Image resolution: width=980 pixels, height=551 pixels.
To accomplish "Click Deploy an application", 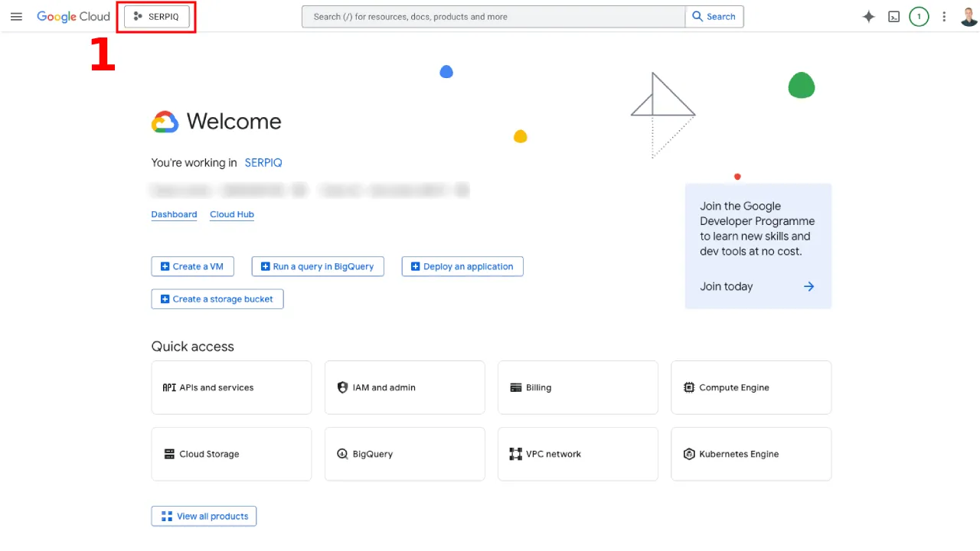I will [462, 266].
